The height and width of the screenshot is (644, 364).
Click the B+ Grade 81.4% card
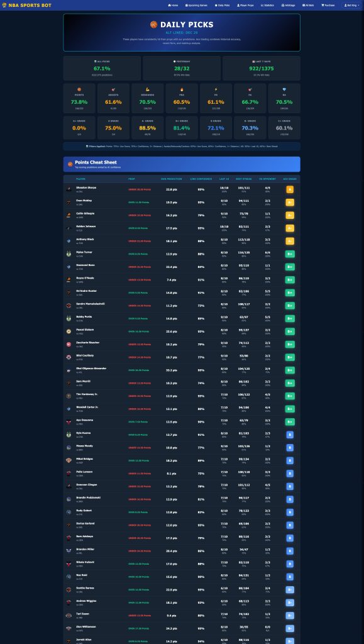click(182, 128)
